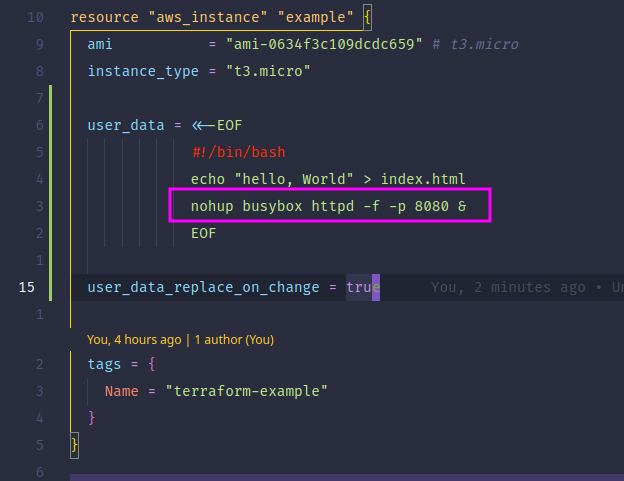Screen dimensions: 624x481
Task: Click the highlighted nohup busybox httpd line
Action: [x=329, y=206]
